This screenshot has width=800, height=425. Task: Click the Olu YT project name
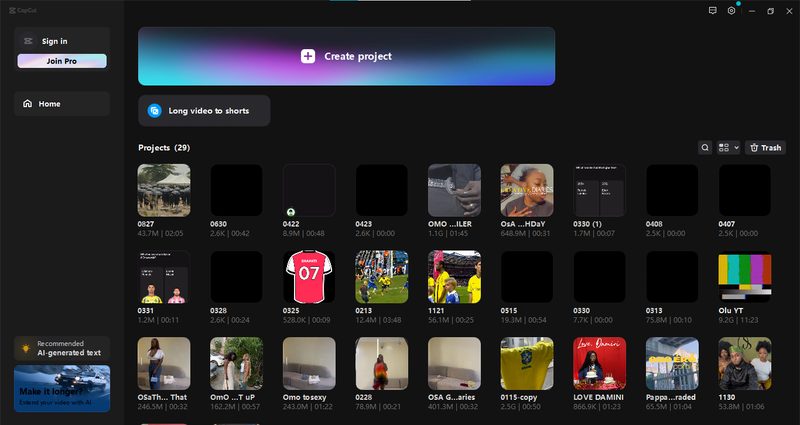click(731, 311)
